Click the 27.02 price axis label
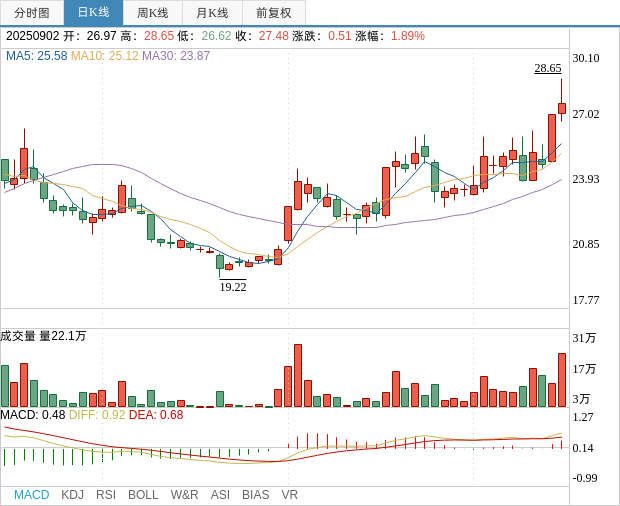 click(586, 114)
